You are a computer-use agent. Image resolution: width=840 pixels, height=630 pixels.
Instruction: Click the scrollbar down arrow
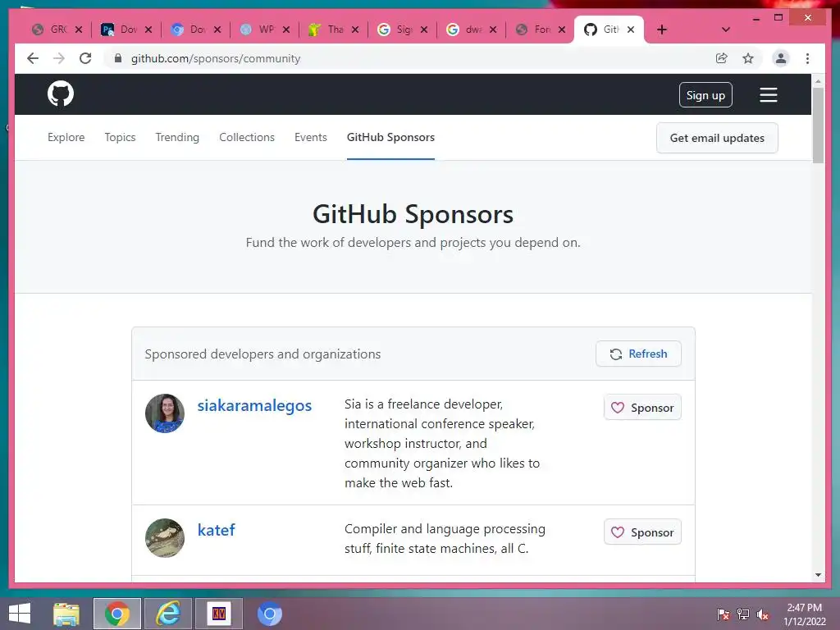pyautogui.click(x=818, y=575)
